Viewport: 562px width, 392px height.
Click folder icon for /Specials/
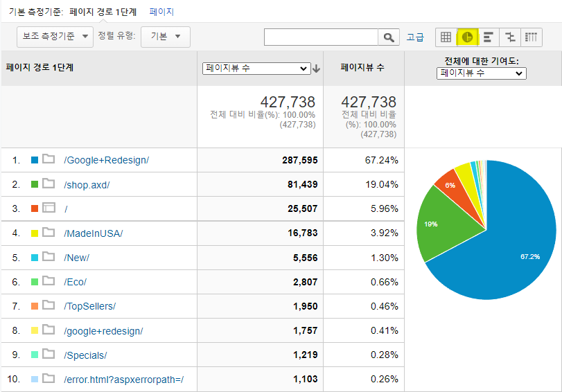[x=49, y=354]
